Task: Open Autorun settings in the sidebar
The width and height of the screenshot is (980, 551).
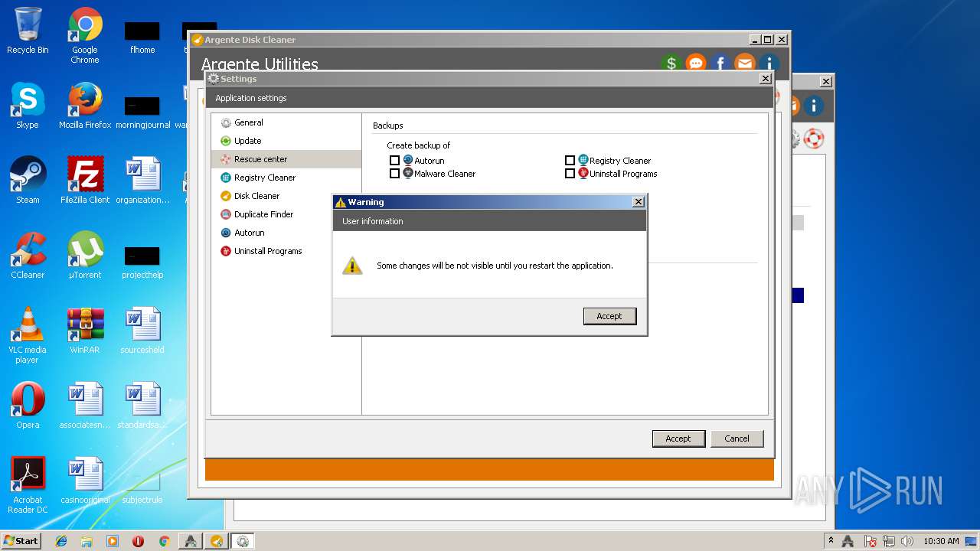Action: pyautogui.click(x=286, y=233)
